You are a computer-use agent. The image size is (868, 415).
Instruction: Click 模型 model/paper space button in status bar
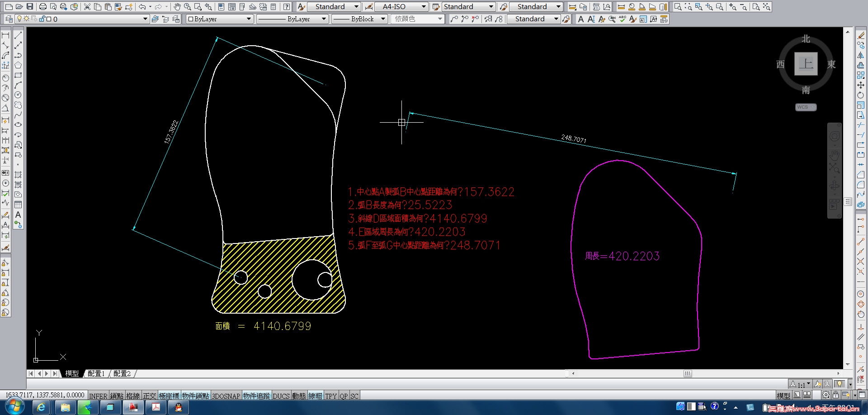[783, 396]
